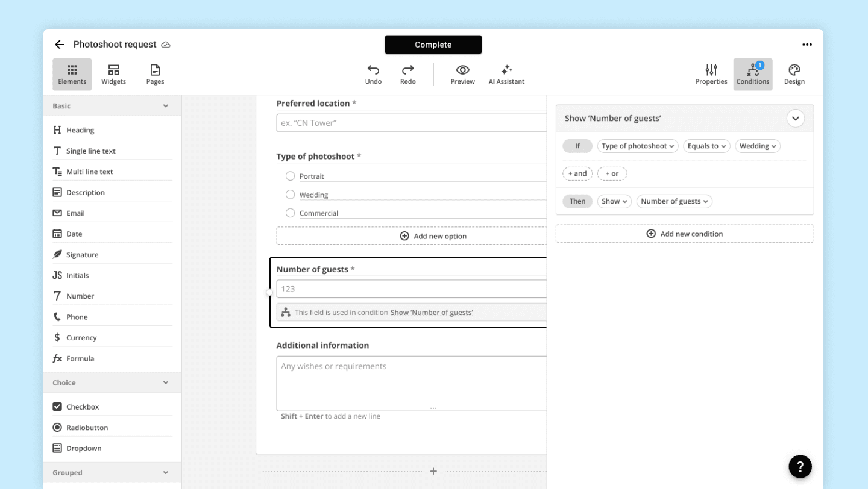Add a Multi line text element
Image resolution: width=868 pixels, height=489 pixels.
tap(113, 172)
